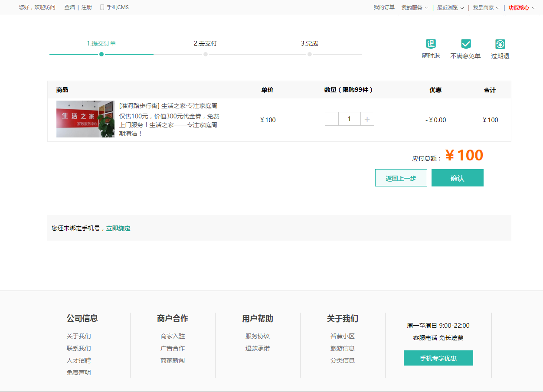Click the 随时退 refund-anytime icon
The image size is (543, 392).
[x=431, y=44]
